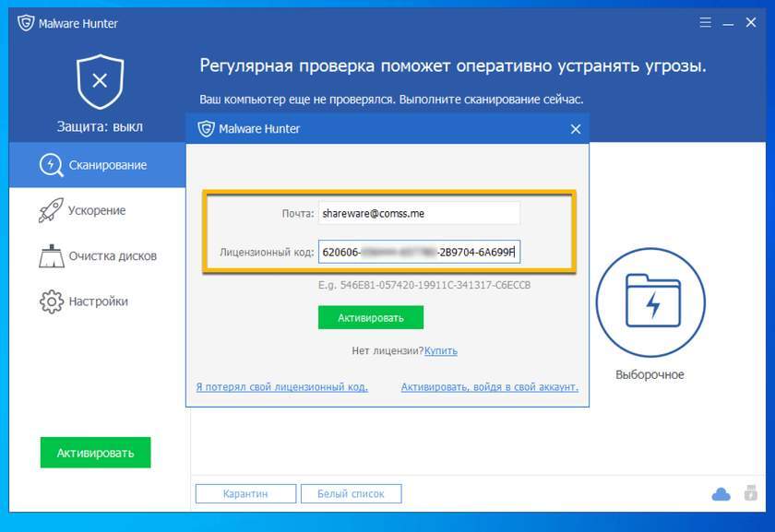This screenshot has height=532, width=775.
Task: Click the blue cloud icon
Action: click(721, 494)
